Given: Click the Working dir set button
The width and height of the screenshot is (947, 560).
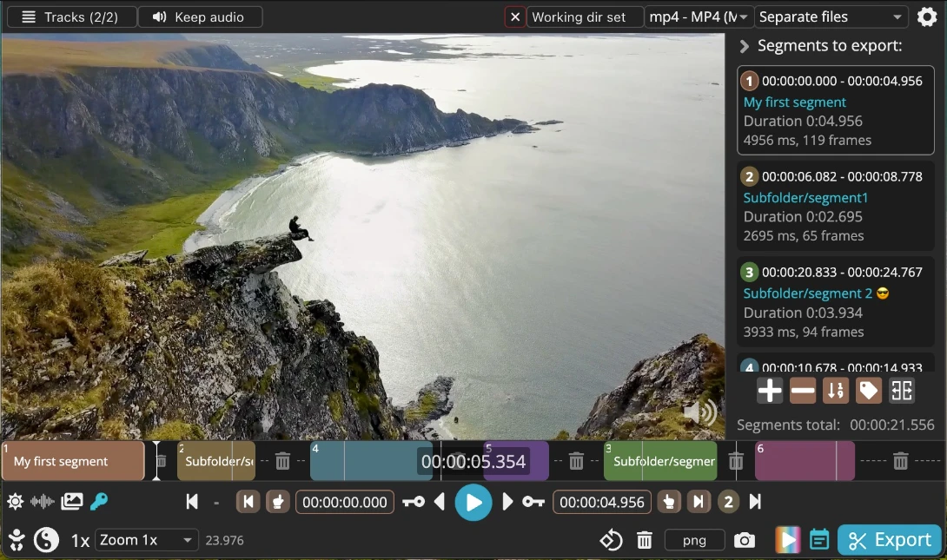Looking at the screenshot, I should click(x=583, y=16).
